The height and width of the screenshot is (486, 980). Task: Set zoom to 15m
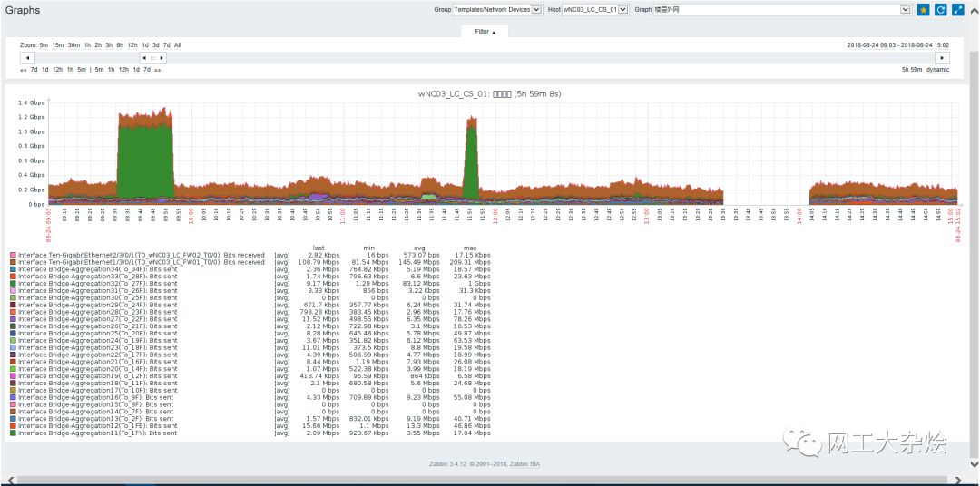point(58,45)
